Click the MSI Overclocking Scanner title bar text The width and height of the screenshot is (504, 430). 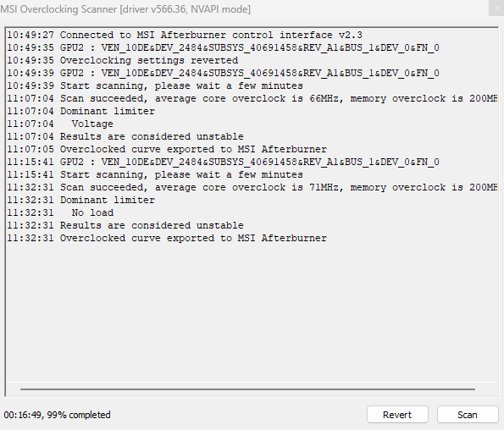125,9
